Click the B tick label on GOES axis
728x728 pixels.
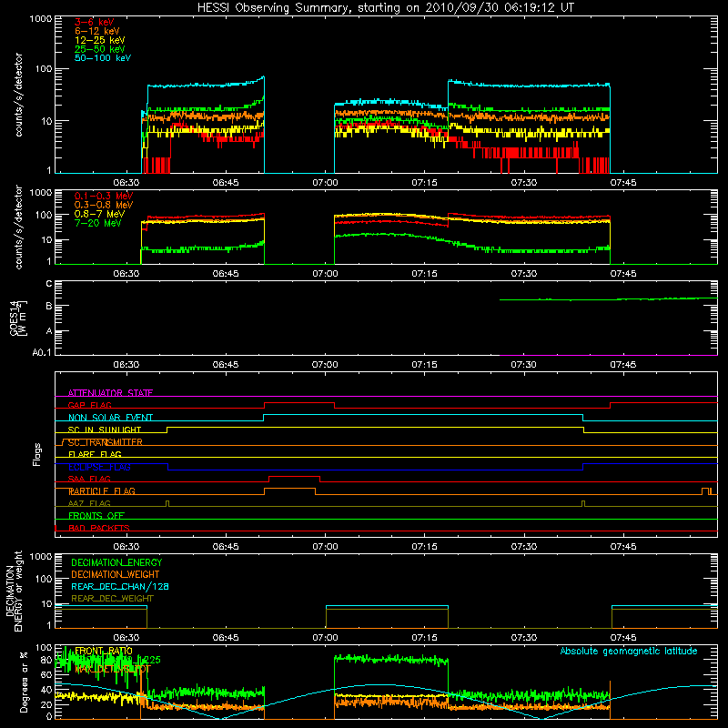pyautogui.click(x=49, y=306)
